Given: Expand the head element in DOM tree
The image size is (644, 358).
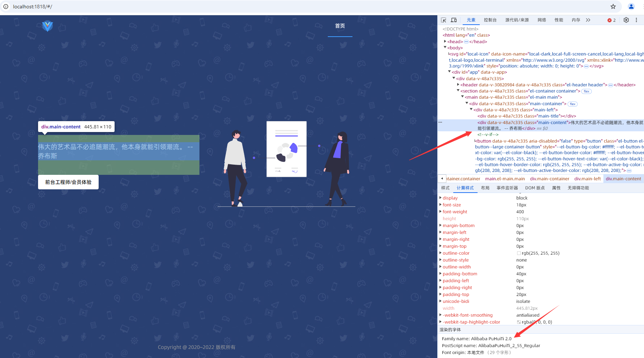Looking at the screenshot, I should [445, 41].
